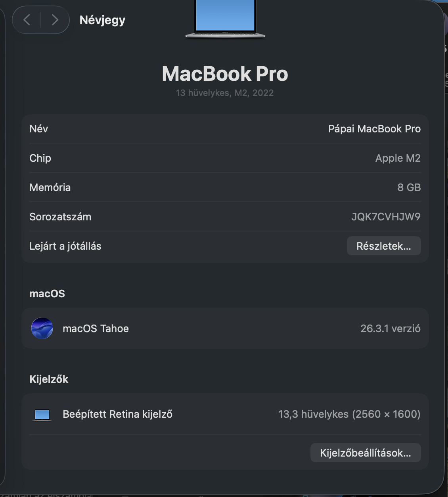The width and height of the screenshot is (448, 497).
Task: Click the Apple M2 chip value
Action: [398, 158]
